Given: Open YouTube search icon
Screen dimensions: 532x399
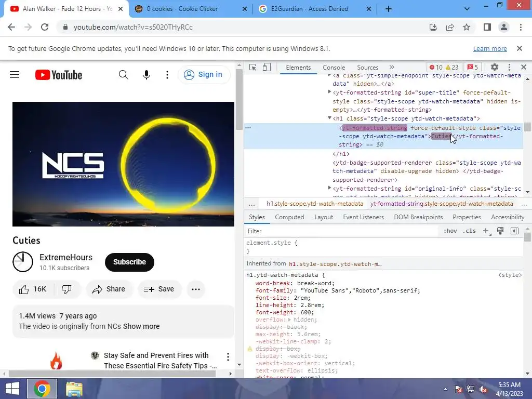Looking at the screenshot, I should tap(124, 75).
